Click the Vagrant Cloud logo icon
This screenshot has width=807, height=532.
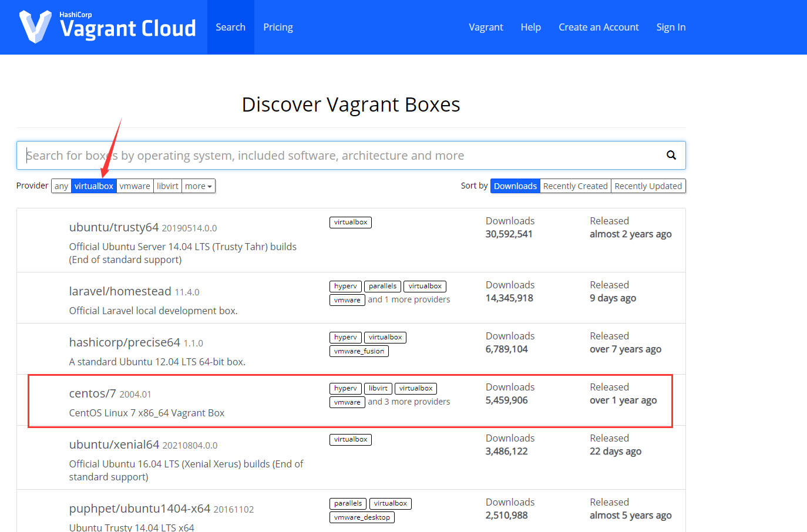click(x=35, y=26)
